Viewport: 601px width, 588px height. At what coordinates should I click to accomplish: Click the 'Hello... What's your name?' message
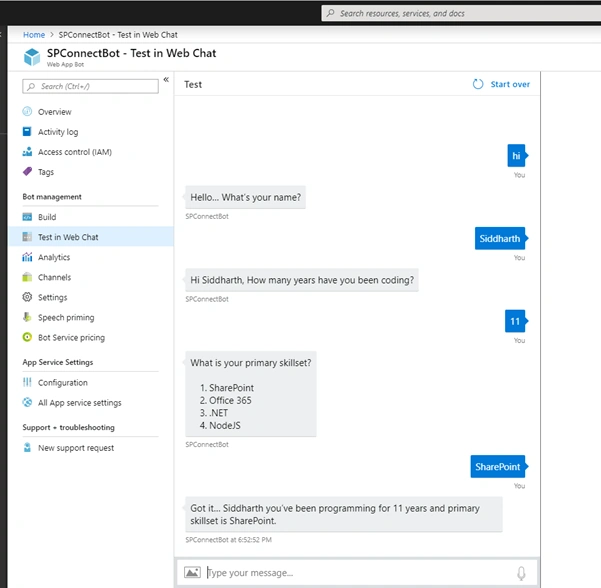(245, 197)
